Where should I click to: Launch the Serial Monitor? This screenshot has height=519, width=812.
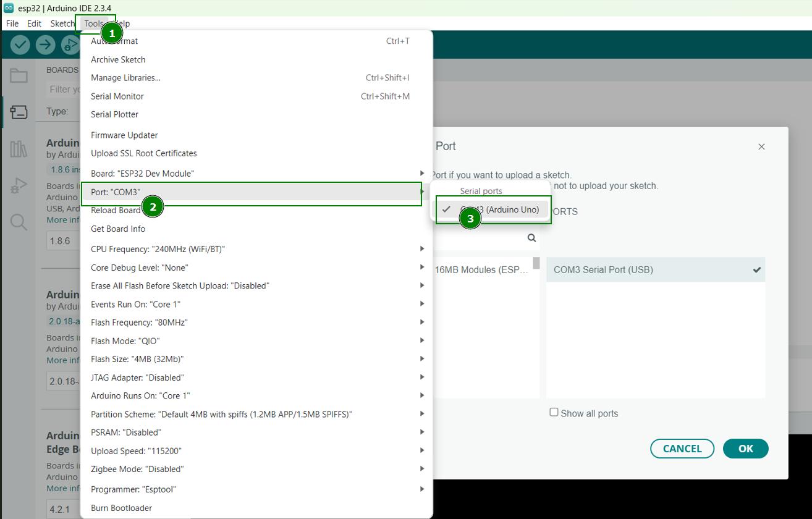[256, 96]
